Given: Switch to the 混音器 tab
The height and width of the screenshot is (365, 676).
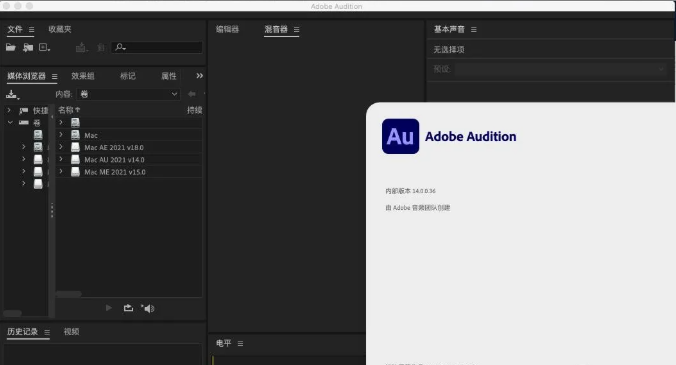Looking at the screenshot, I should (276, 29).
